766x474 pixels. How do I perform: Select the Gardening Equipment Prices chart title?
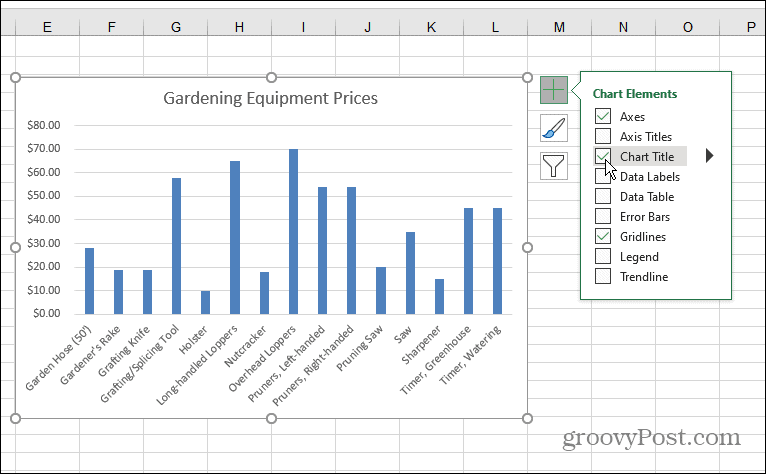coord(270,98)
